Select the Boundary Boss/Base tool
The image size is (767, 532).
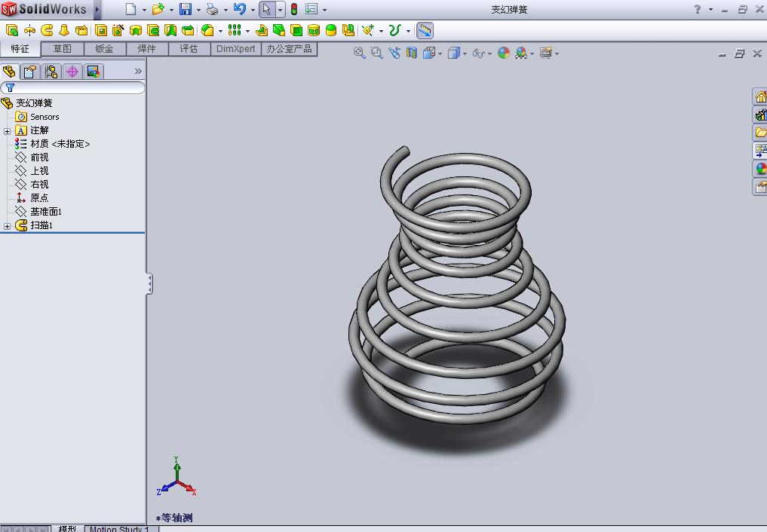81,30
